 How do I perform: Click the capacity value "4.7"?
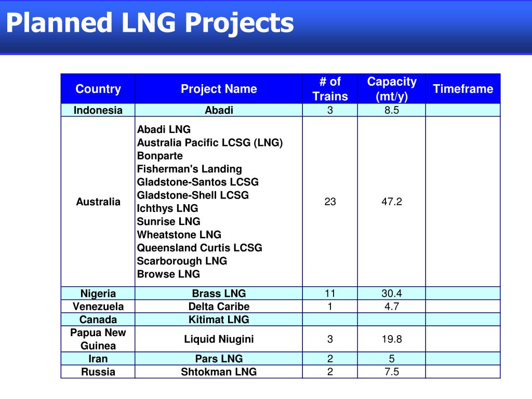point(392,307)
